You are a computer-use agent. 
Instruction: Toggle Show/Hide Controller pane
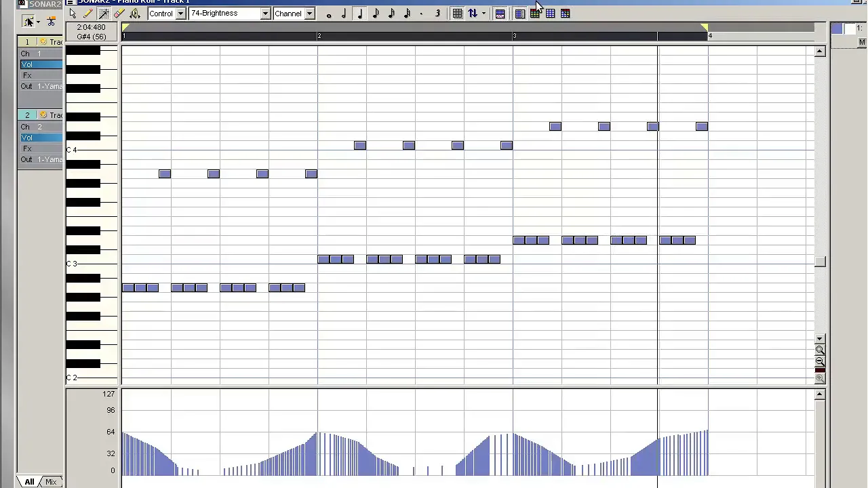500,14
